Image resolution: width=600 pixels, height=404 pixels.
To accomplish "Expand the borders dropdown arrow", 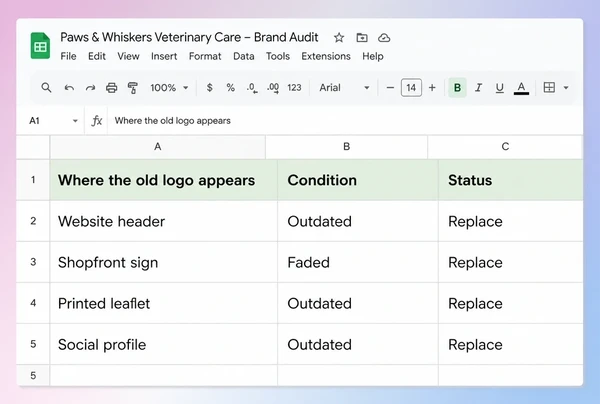I will tap(566, 88).
